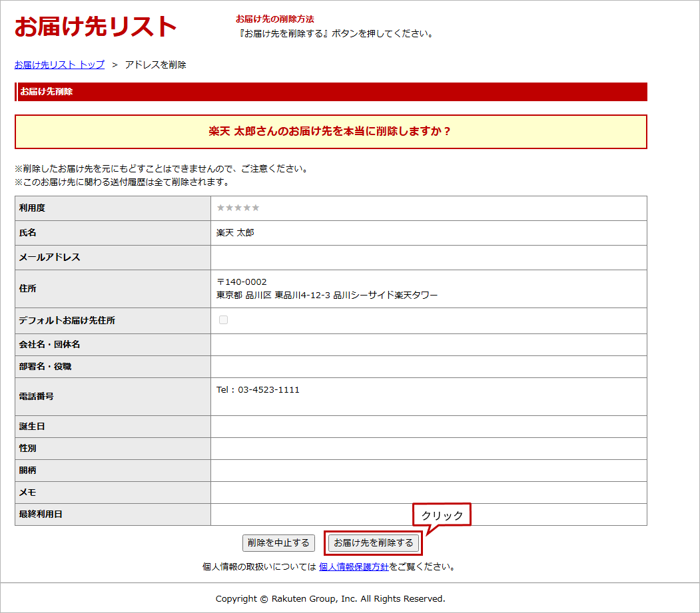This screenshot has width=700, height=613.
Task: Click the first star in the 利用度 rating
Action: click(x=220, y=208)
